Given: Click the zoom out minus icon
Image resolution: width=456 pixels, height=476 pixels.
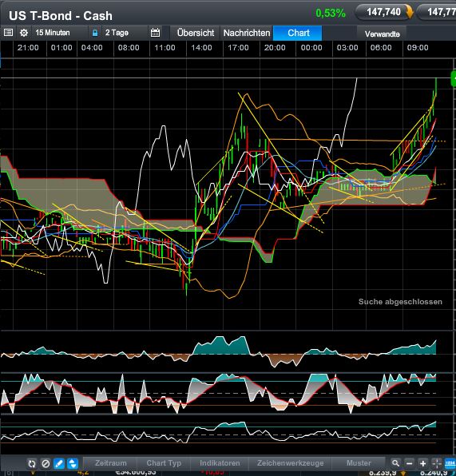Looking at the screenshot, I should click(x=409, y=463).
